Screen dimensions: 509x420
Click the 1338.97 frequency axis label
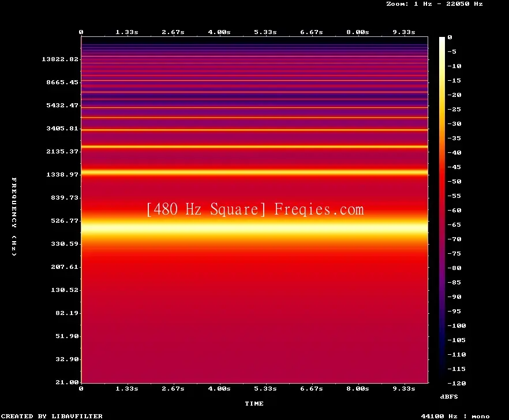(62, 174)
